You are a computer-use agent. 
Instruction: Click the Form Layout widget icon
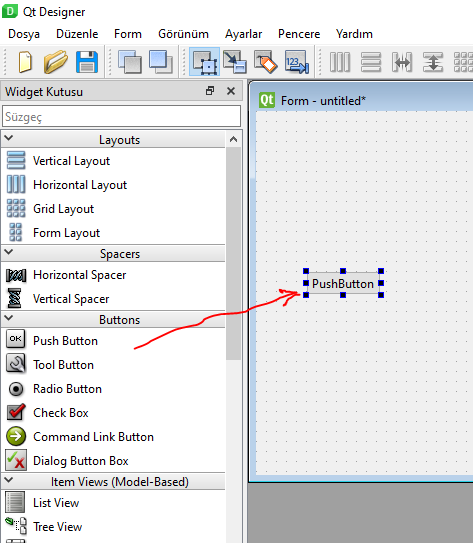[x=16, y=232]
